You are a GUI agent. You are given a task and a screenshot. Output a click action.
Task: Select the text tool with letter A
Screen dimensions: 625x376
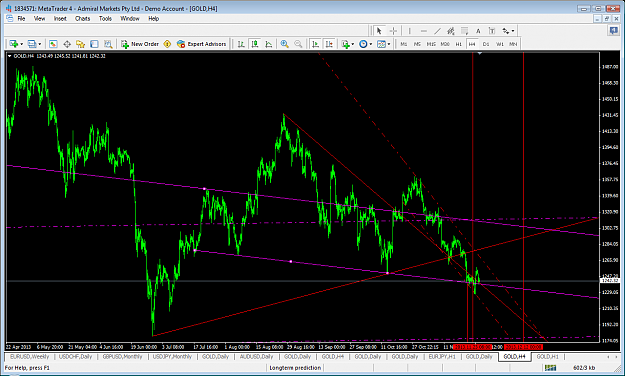(x=478, y=31)
